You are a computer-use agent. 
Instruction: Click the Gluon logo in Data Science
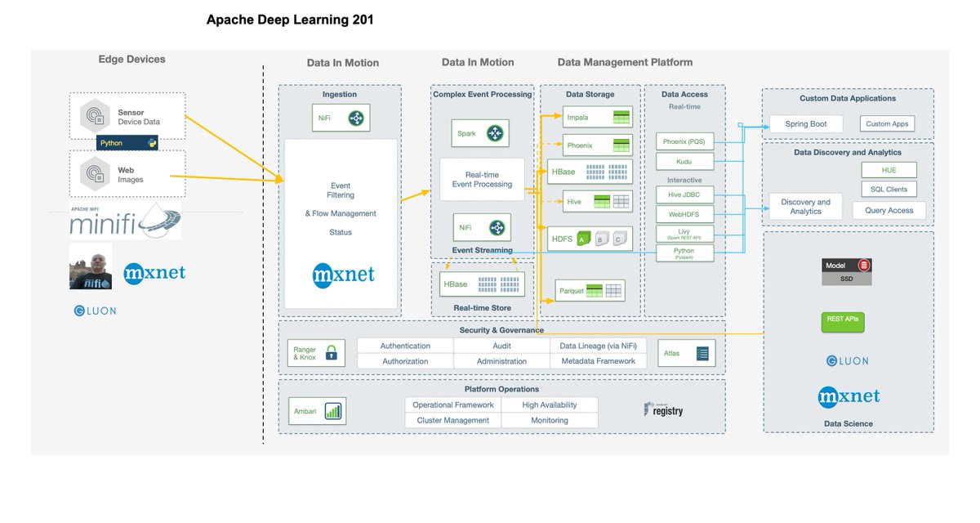[x=847, y=360]
